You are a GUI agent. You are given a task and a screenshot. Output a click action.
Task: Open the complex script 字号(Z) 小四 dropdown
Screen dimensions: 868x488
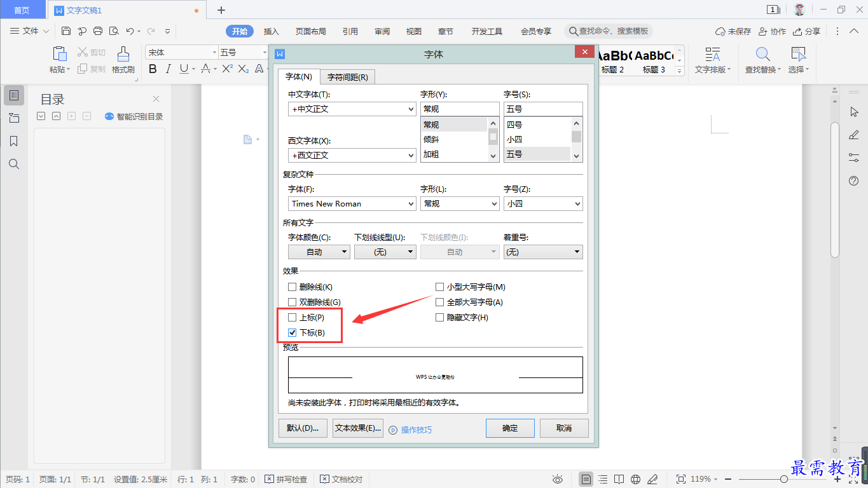543,204
